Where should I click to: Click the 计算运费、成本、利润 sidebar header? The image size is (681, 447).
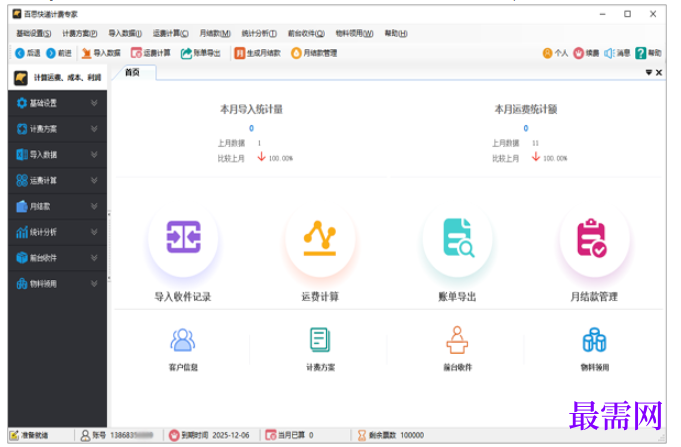(x=58, y=78)
